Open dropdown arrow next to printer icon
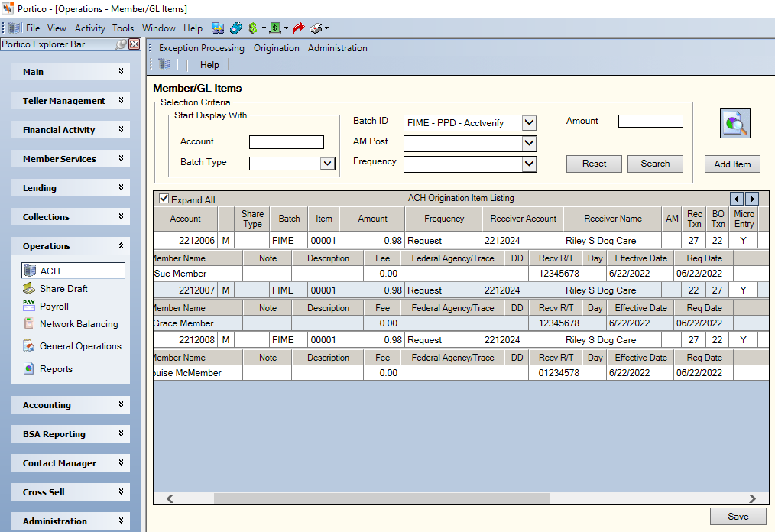 326,28
